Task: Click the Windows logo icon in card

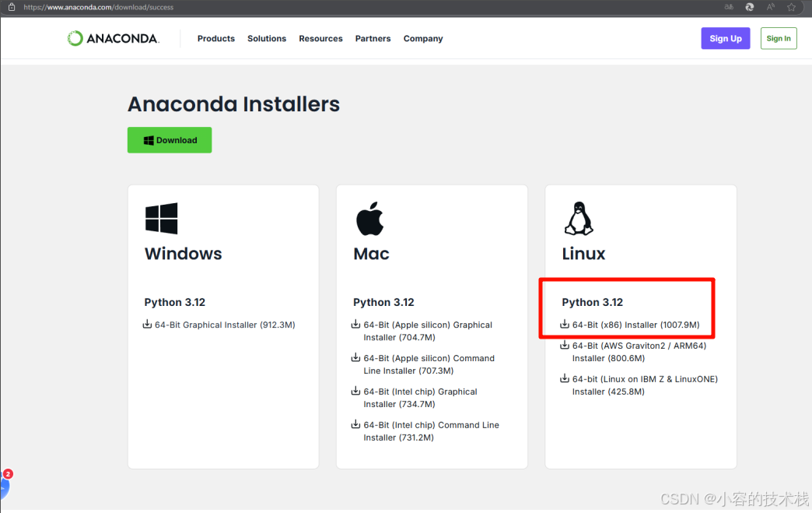Action: 161,218
